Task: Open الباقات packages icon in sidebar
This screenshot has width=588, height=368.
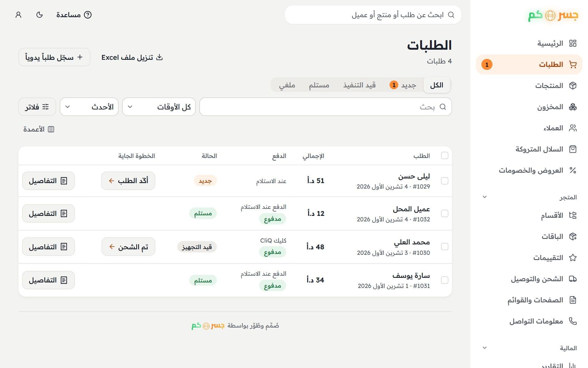Action: [x=573, y=236]
